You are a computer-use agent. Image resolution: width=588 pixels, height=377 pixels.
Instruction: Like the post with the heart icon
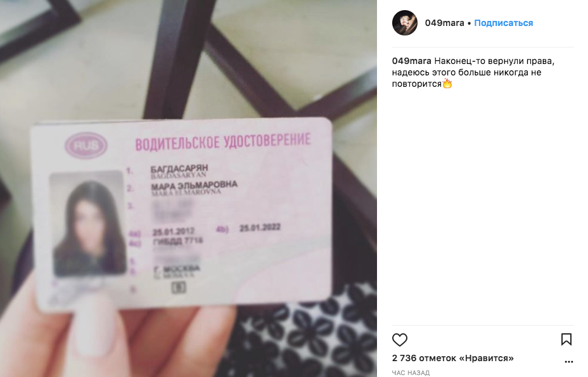click(400, 340)
